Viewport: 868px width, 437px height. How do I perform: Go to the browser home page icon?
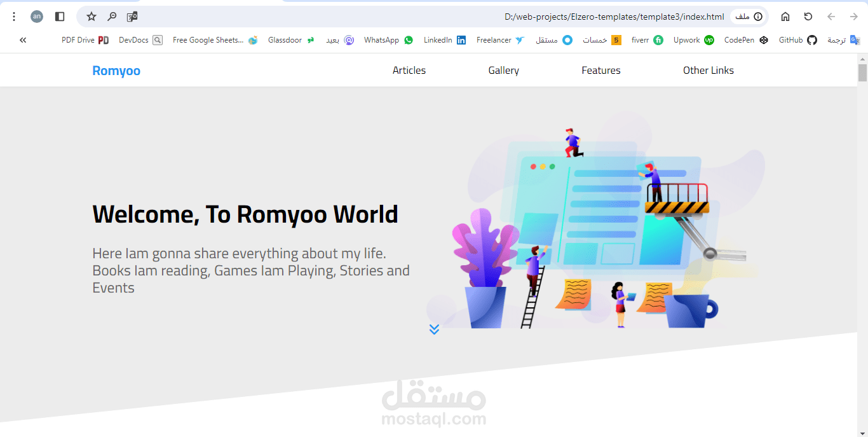tap(785, 17)
